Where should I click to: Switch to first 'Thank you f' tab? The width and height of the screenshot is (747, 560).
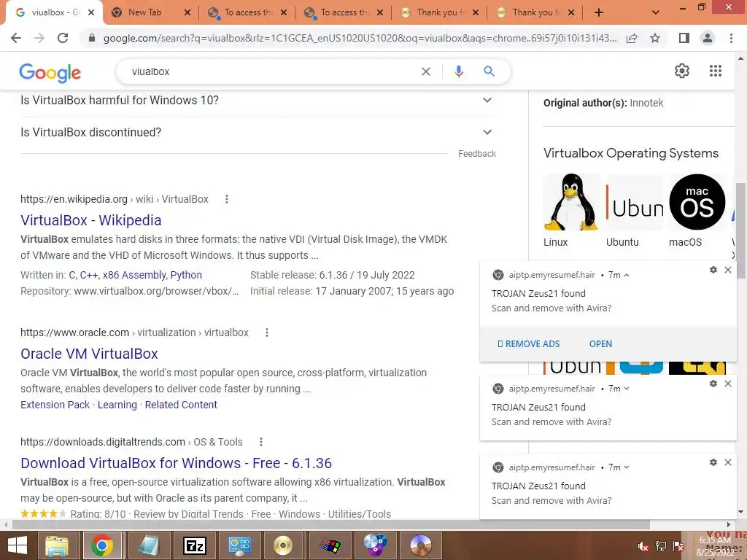(x=441, y=12)
